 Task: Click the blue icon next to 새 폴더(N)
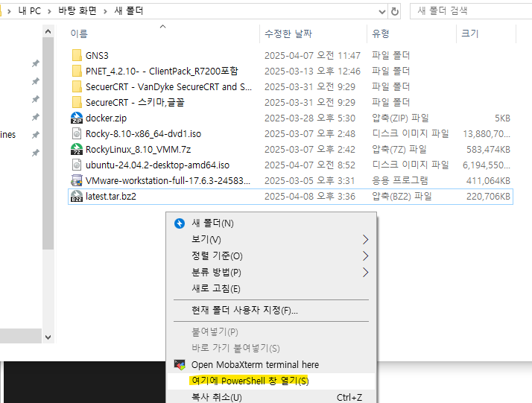[180, 223]
